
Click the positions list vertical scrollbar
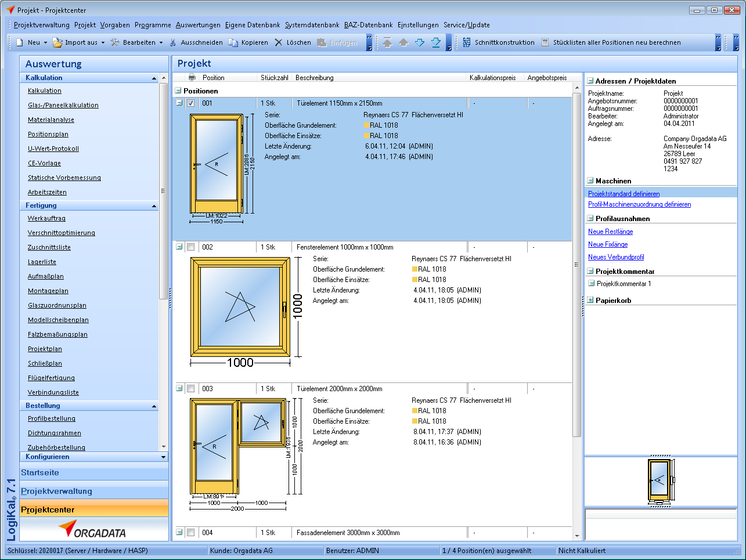[x=576, y=265]
